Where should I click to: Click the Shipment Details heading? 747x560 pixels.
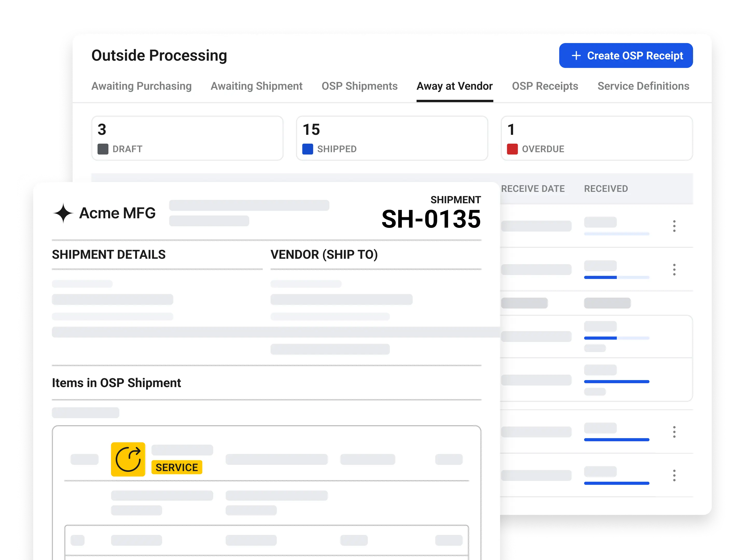tap(109, 255)
